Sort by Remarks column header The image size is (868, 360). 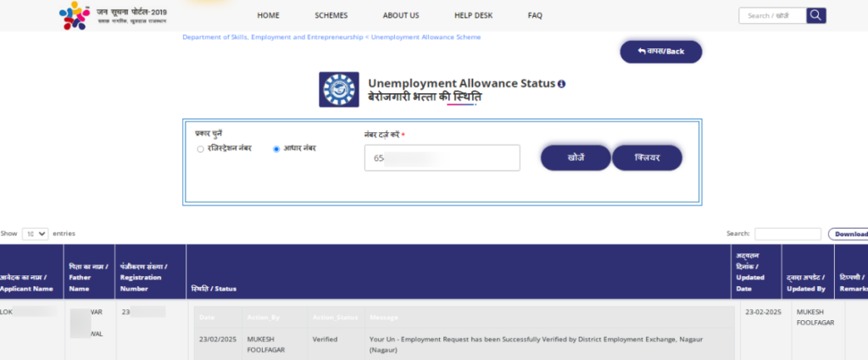(x=851, y=272)
